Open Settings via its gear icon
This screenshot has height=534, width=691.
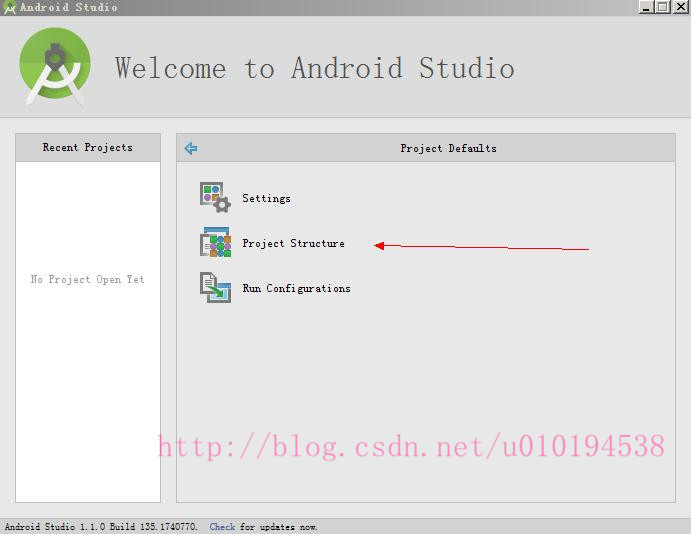(x=215, y=197)
